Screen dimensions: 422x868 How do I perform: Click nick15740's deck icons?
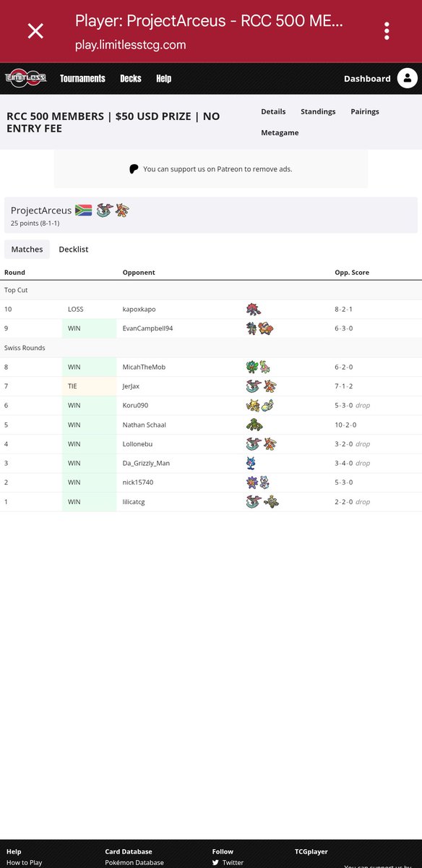pyautogui.click(x=258, y=482)
